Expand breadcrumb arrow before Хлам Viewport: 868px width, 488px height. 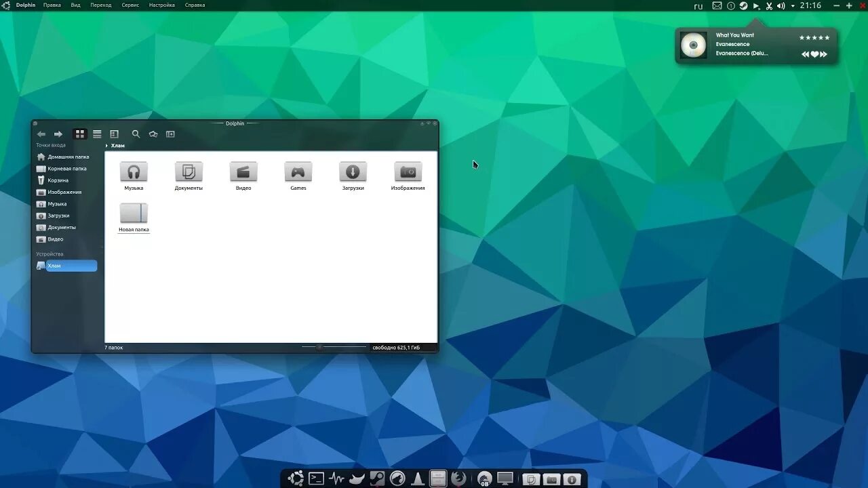pos(106,146)
